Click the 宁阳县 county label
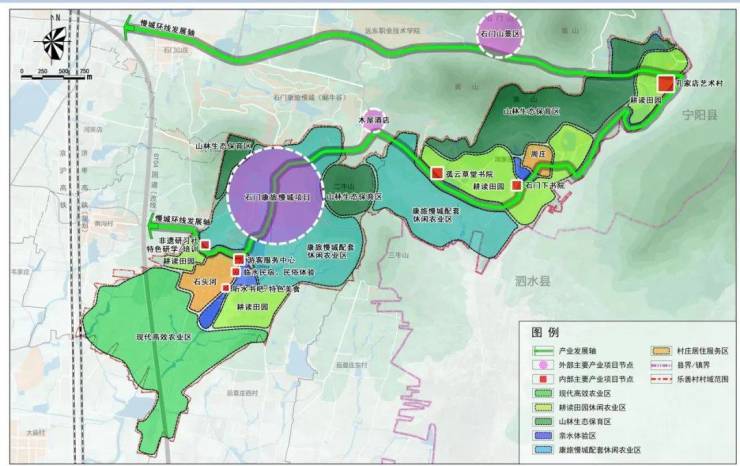The height and width of the screenshot is (466, 740). click(x=700, y=115)
